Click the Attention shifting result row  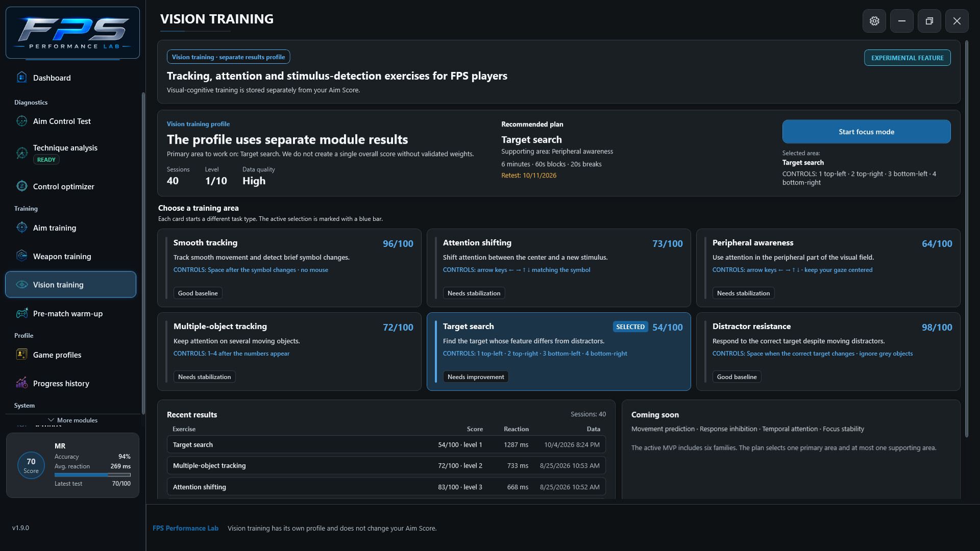tap(386, 487)
